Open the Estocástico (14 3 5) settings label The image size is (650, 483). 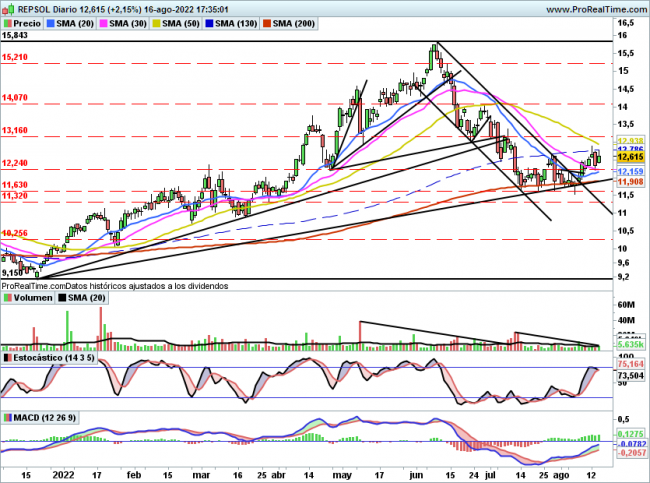tap(54, 357)
